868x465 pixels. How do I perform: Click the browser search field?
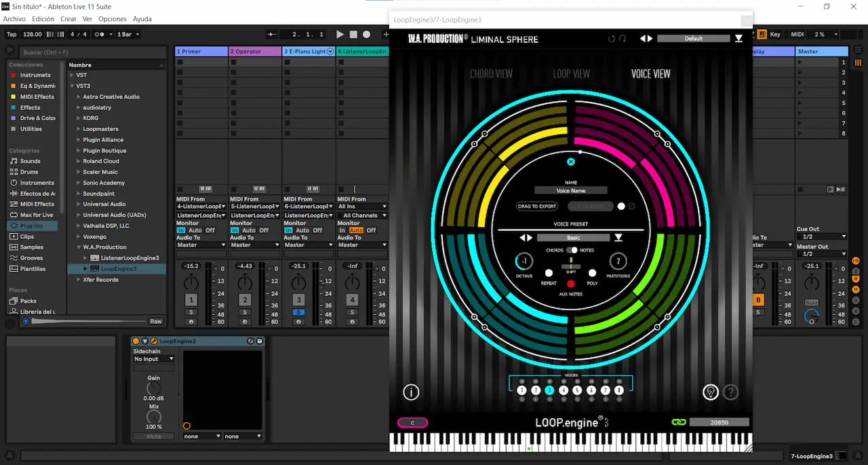pyautogui.click(x=92, y=52)
